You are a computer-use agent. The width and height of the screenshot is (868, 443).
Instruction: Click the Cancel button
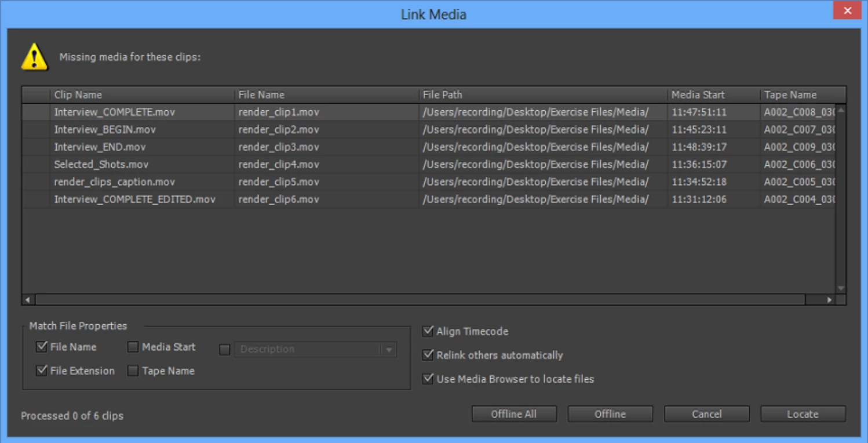pyautogui.click(x=706, y=414)
